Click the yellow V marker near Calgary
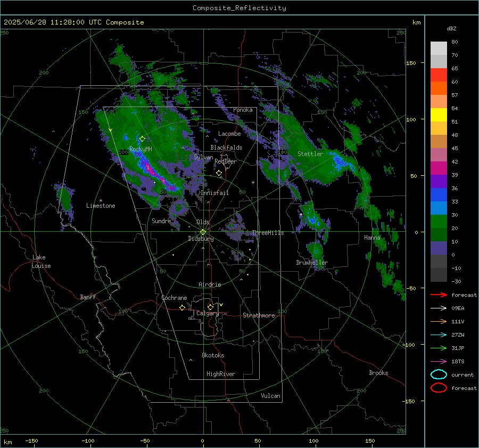The height and width of the screenshot is (448, 479). coord(221,305)
